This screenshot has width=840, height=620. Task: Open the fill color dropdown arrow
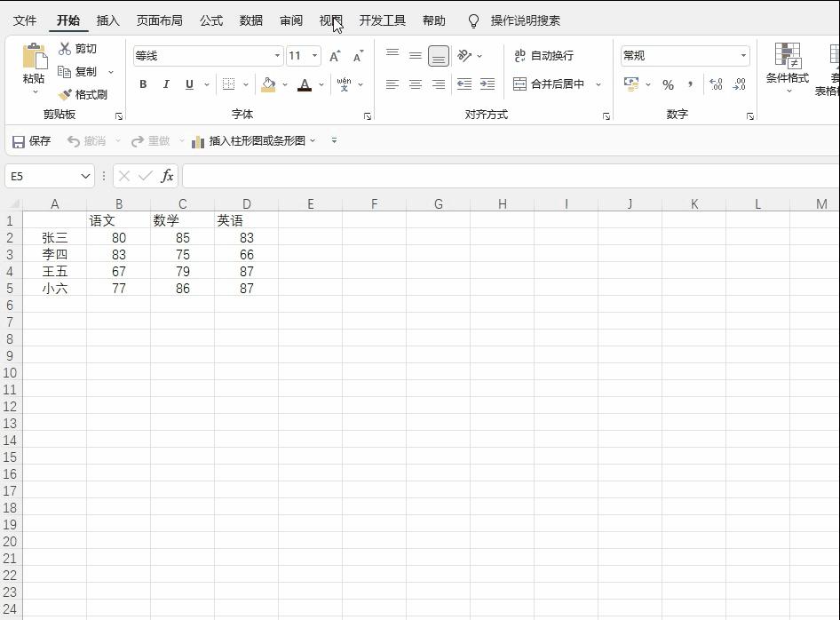pos(284,84)
